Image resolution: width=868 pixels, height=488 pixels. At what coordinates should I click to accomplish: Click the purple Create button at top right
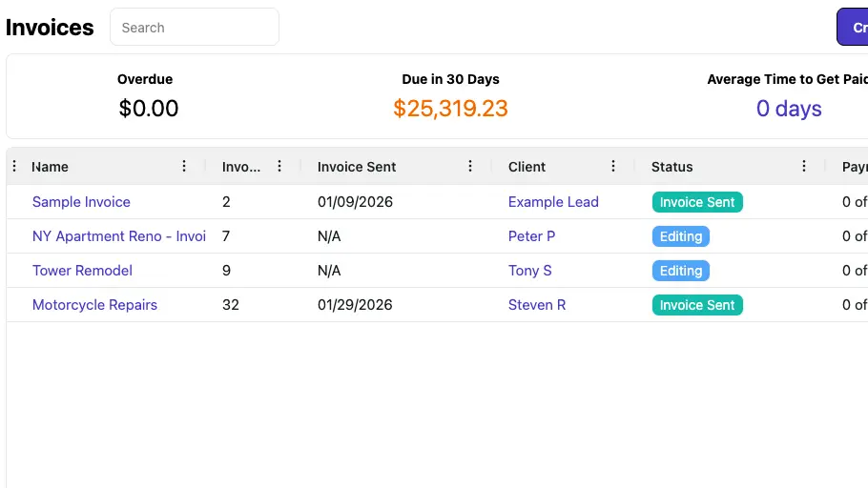[x=853, y=28]
